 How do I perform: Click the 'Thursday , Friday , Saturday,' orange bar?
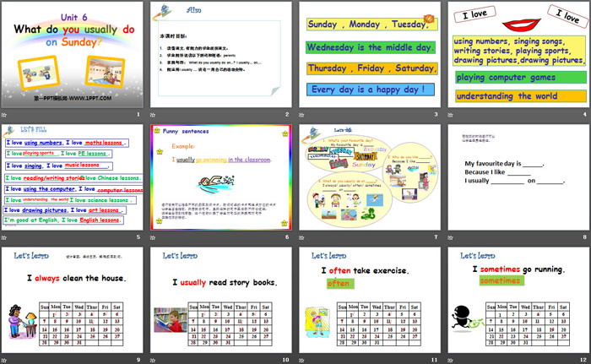pyautogui.click(x=372, y=68)
